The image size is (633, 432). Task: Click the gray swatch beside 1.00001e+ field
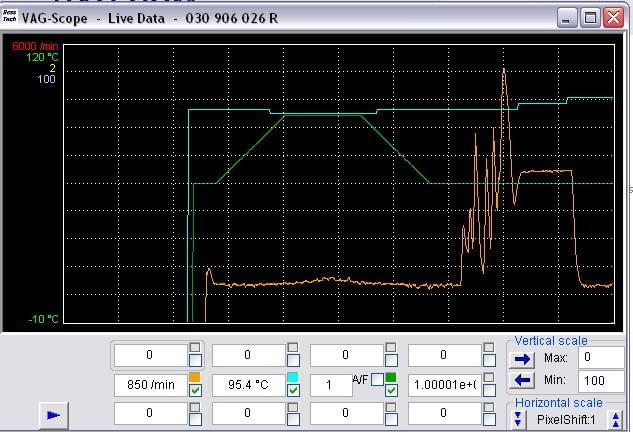pos(488,377)
